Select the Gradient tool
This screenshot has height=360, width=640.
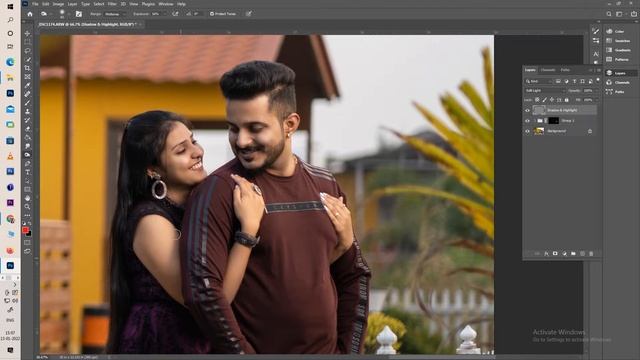(28, 138)
